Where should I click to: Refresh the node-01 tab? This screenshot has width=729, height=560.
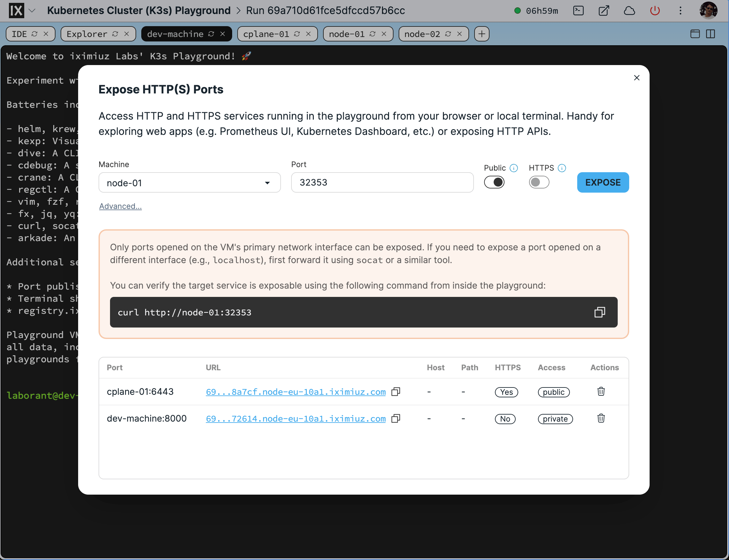coord(373,34)
